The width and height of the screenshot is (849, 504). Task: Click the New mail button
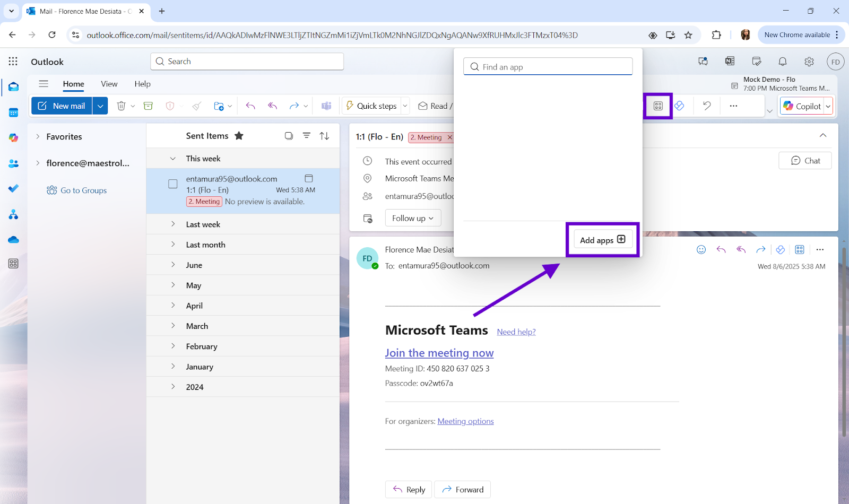click(x=62, y=106)
